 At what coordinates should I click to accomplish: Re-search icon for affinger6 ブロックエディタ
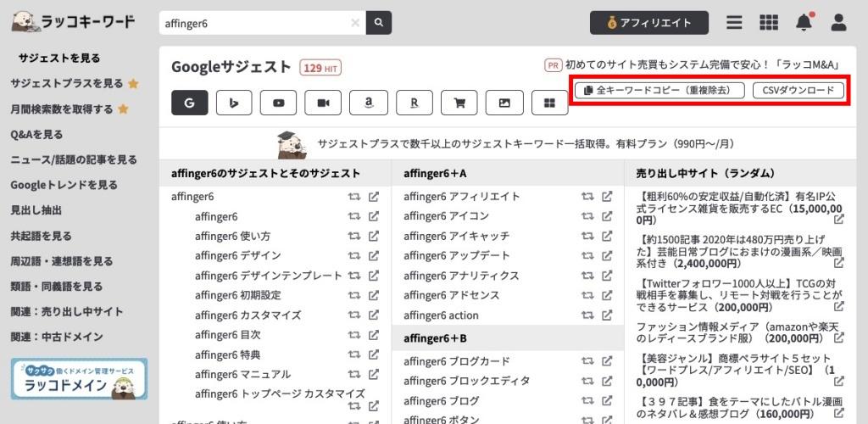click(587, 381)
